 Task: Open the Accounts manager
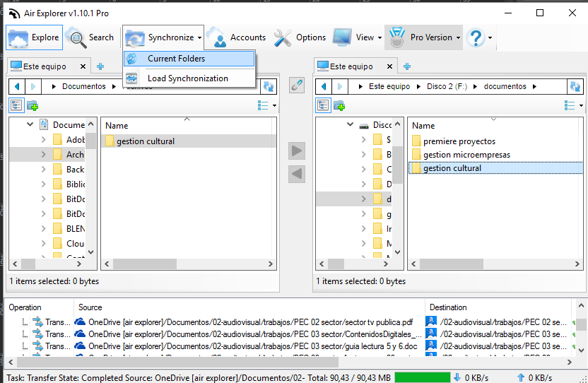tap(237, 37)
